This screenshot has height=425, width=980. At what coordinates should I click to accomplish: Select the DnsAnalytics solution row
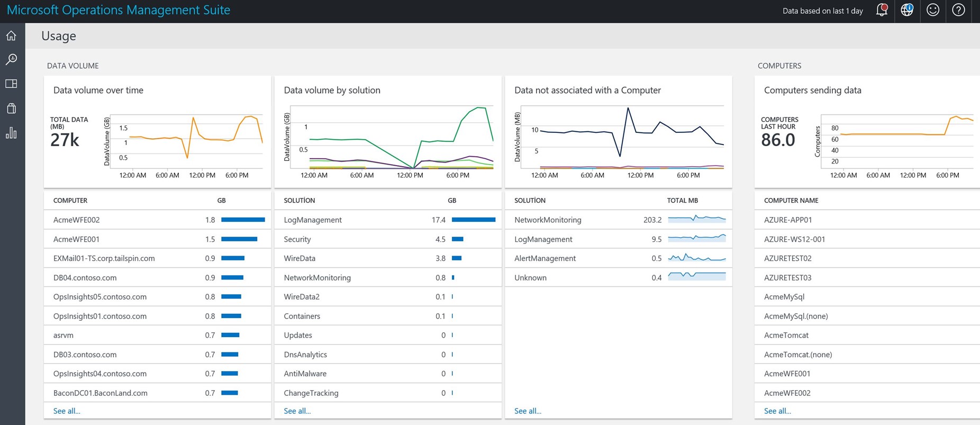pyautogui.click(x=388, y=354)
